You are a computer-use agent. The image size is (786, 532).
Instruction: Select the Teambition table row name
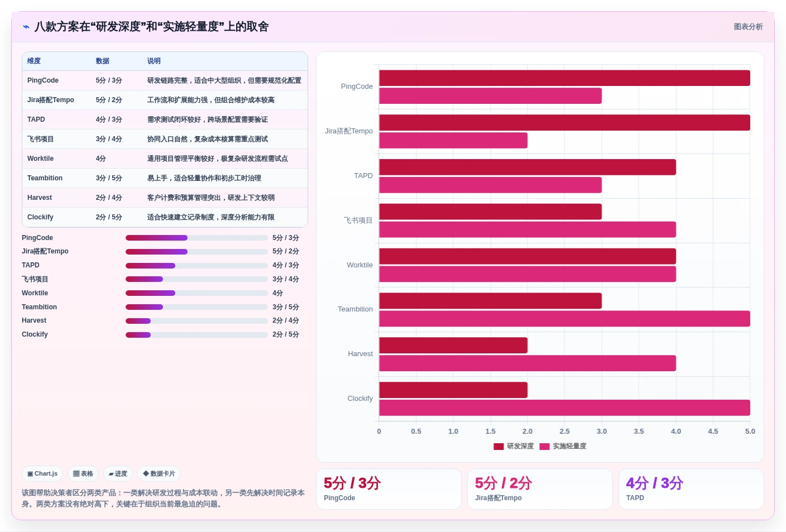[x=45, y=178]
